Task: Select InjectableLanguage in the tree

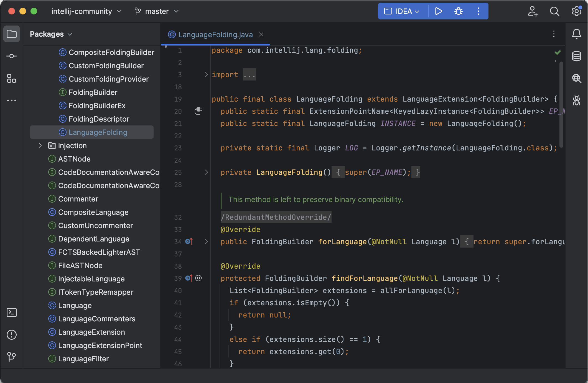Action: [x=91, y=279]
